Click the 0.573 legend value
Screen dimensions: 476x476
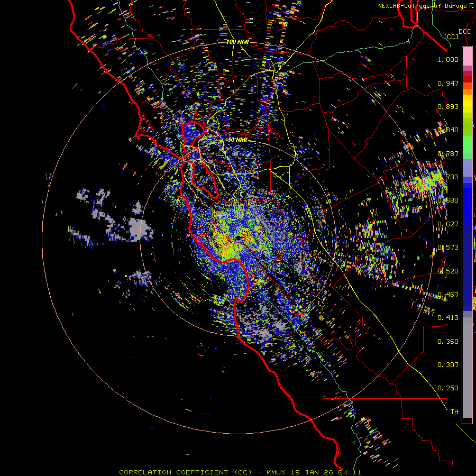point(448,248)
